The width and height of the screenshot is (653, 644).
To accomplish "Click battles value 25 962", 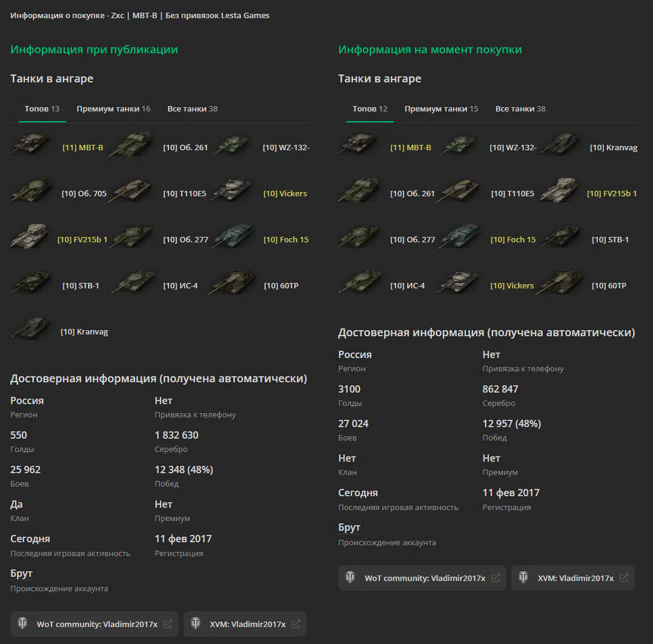I will 25,470.
